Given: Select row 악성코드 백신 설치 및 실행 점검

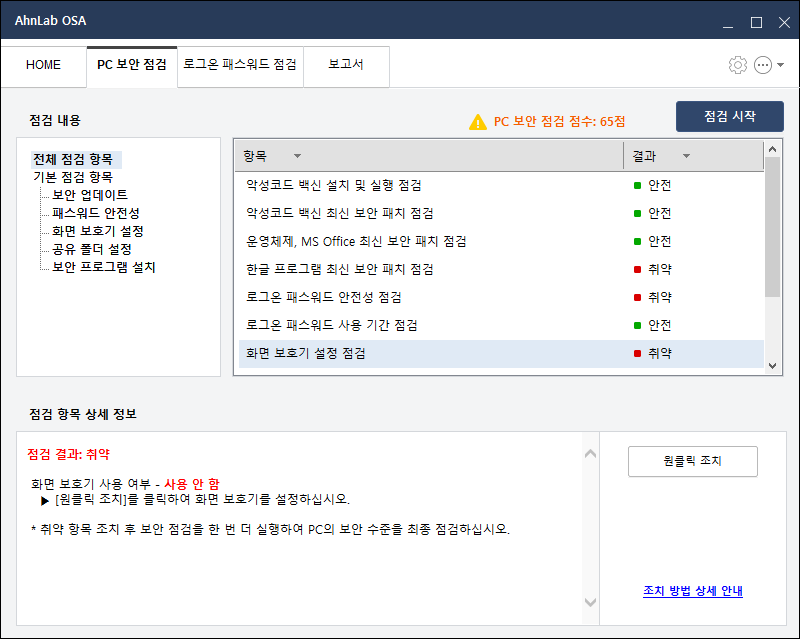Looking at the screenshot, I should [501, 185].
